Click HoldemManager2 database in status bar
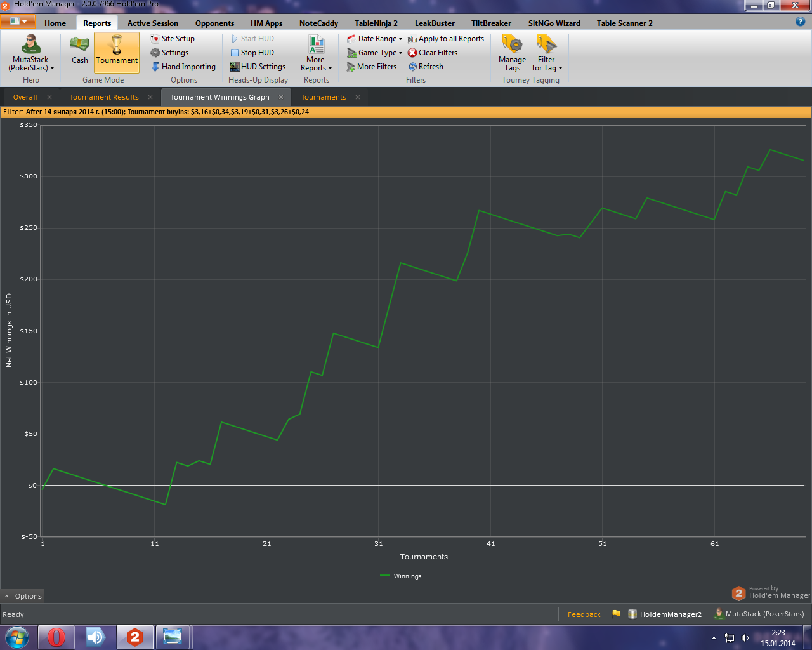 tap(665, 614)
